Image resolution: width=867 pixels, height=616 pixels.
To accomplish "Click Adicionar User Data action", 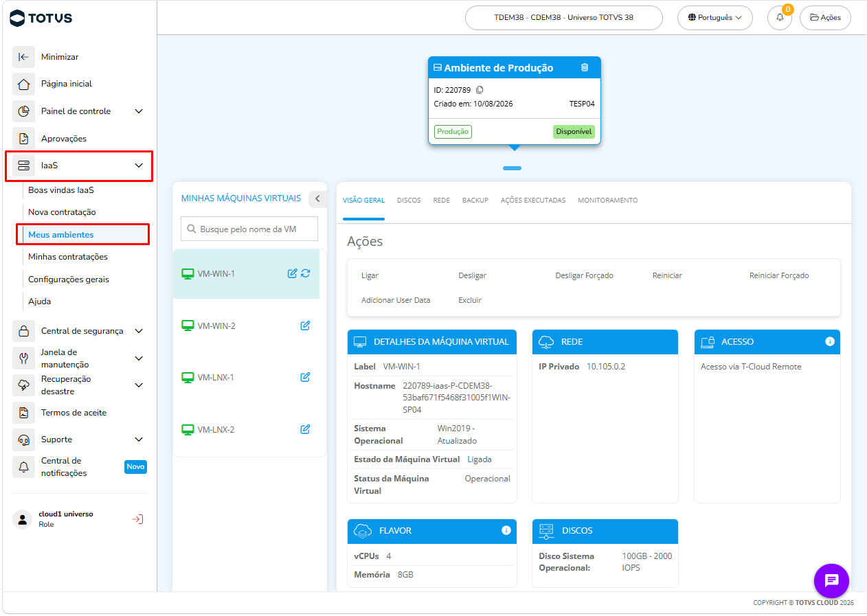I will (396, 300).
